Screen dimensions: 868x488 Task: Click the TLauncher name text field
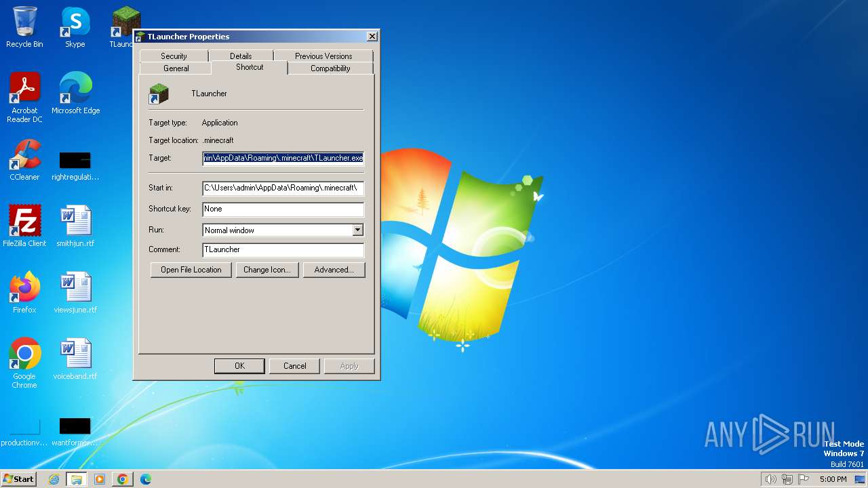[209, 94]
